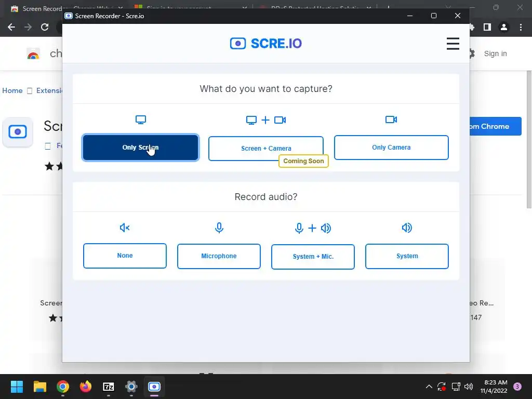Click the microphone icon above System + Mic.
The height and width of the screenshot is (399, 532).
[x=299, y=228]
